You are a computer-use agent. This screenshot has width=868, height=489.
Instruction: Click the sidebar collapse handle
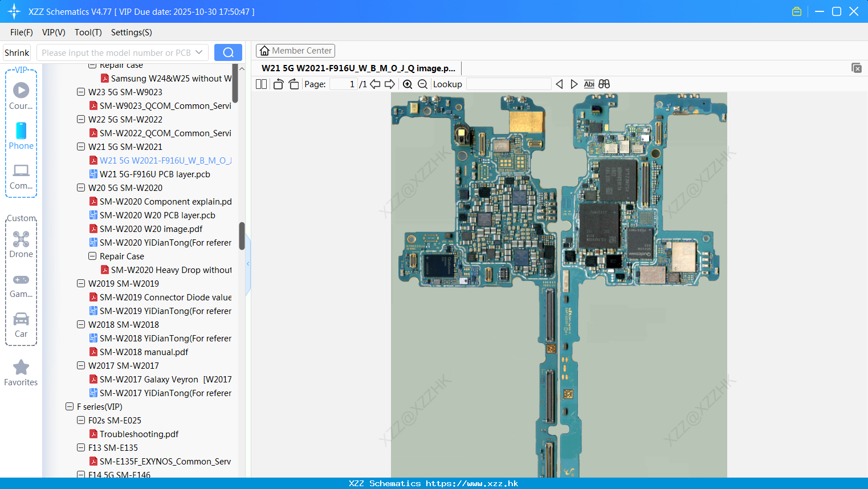click(248, 263)
